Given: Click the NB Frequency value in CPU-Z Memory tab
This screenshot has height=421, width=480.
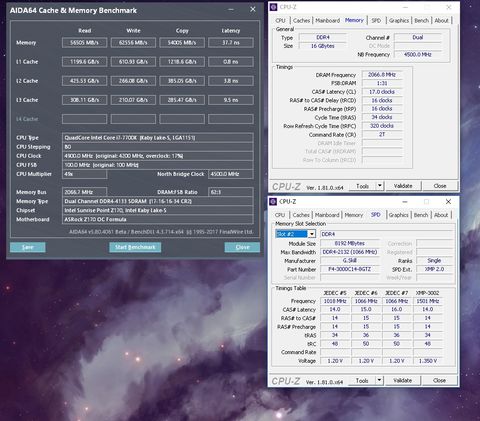Looking at the screenshot, I should [x=418, y=54].
